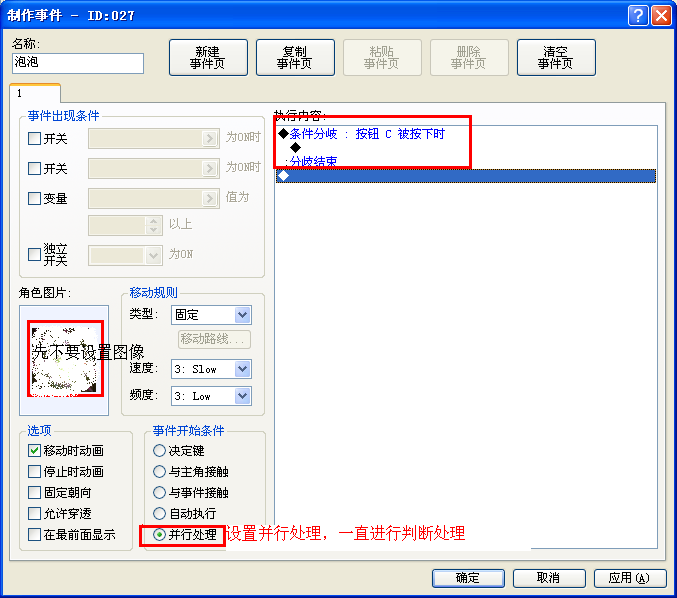The width and height of the screenshot is (677, 598).
Task: Select 自动执行 trigger radio button
Action: click(x=159, y=513)
